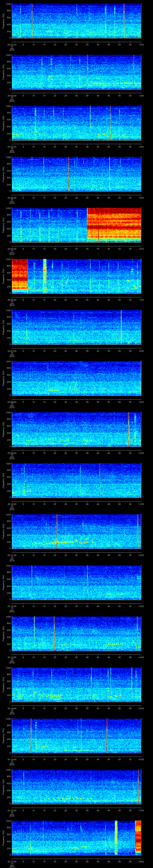Select the spectrogram panel starting at 20:01:00
The width and height of the screenshot is (153, 868).
76,21
